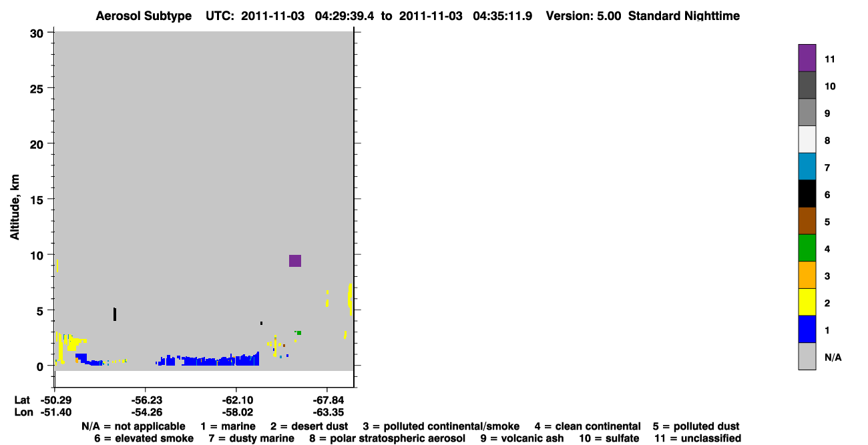
Task: Click latitude value -62.10
Action: point(236,400)
